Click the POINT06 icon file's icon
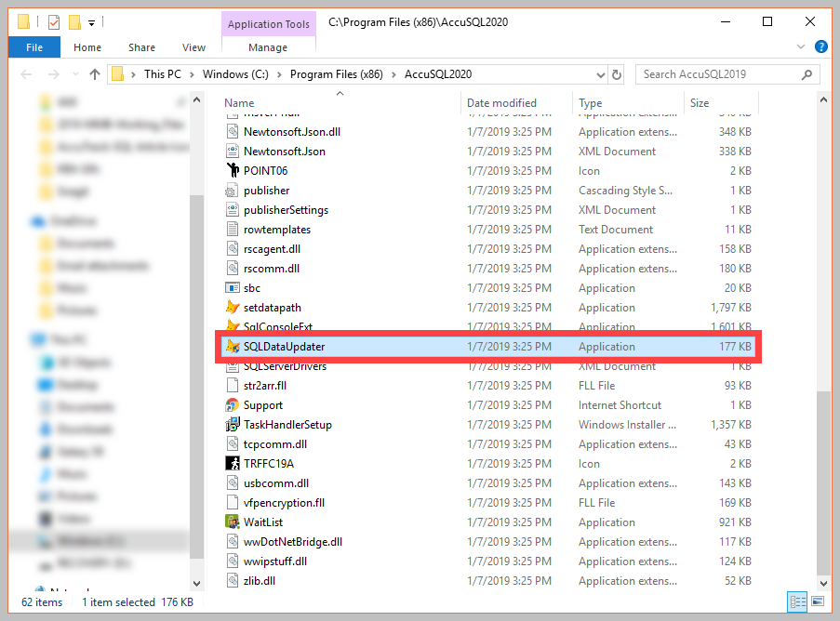The image size is (840, 621). pyautogui.click(x=233, y=171)
